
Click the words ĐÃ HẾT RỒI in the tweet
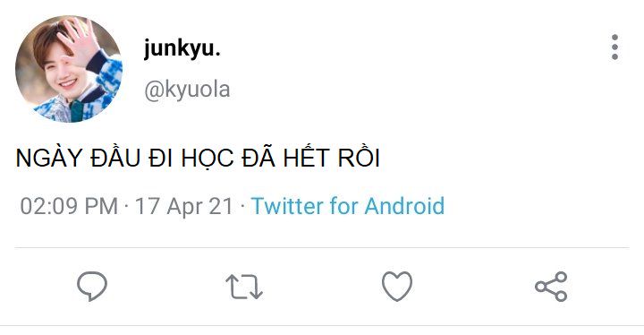point(311,157)
